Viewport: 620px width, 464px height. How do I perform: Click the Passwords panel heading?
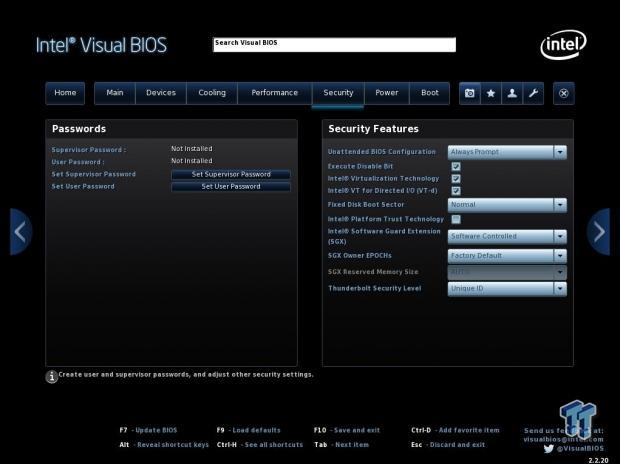[x=79, y=129]
